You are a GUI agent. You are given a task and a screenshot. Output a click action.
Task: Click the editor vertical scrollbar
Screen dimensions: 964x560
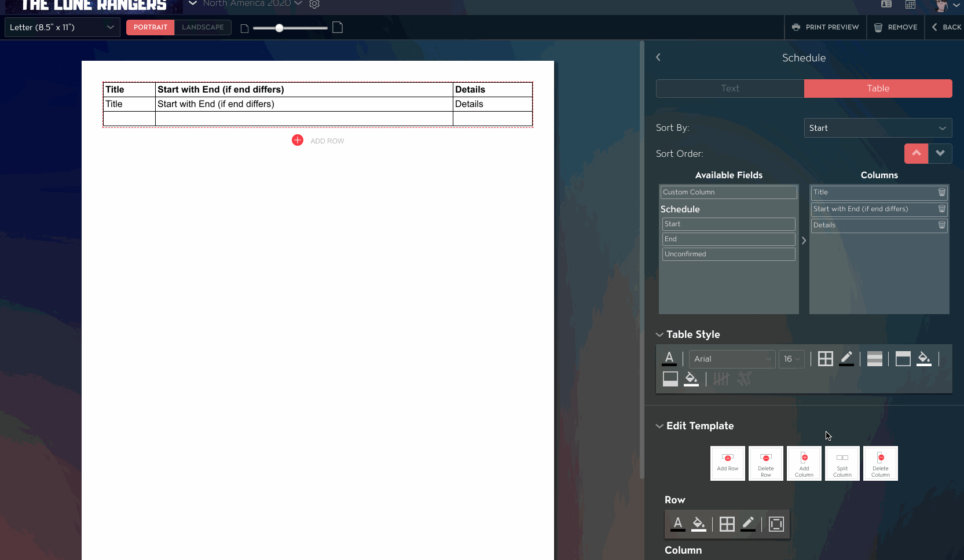tap(642, 260)
